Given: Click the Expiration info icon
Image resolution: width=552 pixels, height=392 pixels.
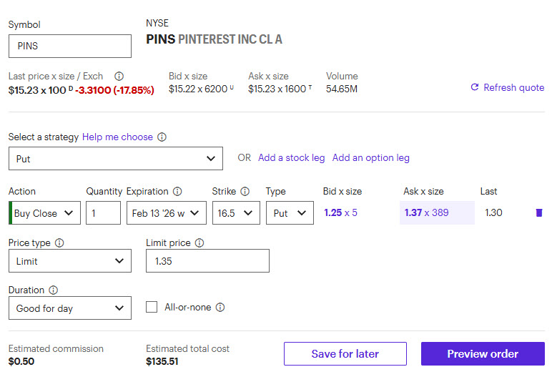Looking at the screenshot, I should (x=177, y=192).
